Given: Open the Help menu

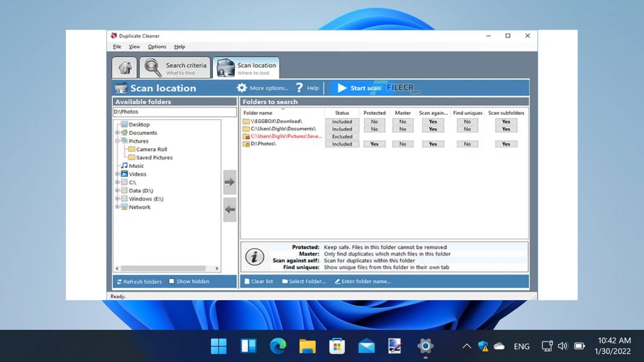Looking at the screenshot, I should pos(180,47).
